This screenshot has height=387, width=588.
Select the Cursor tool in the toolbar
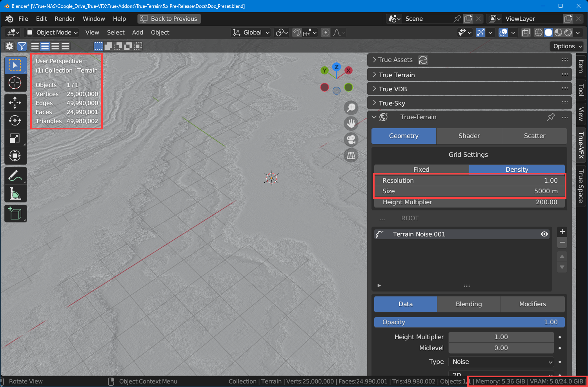point(15,83)
